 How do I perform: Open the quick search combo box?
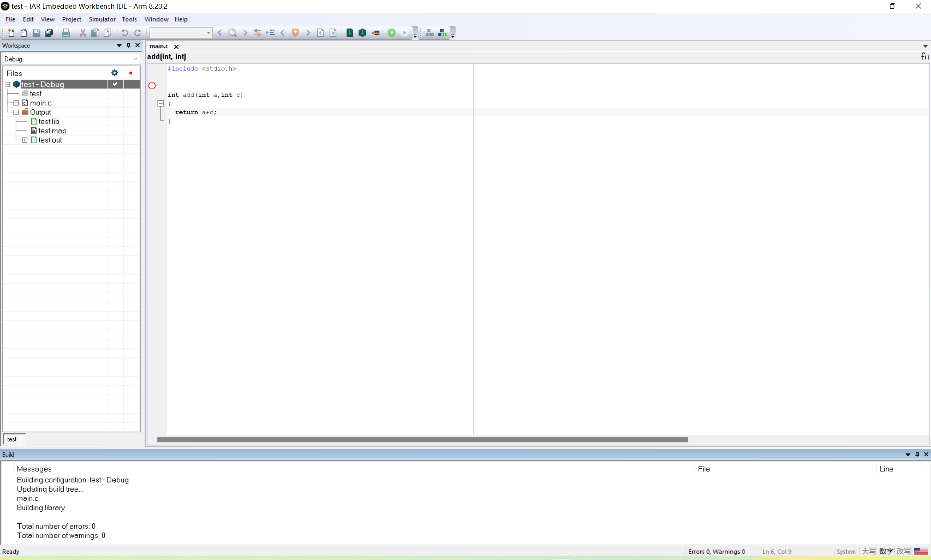[181, 33]
